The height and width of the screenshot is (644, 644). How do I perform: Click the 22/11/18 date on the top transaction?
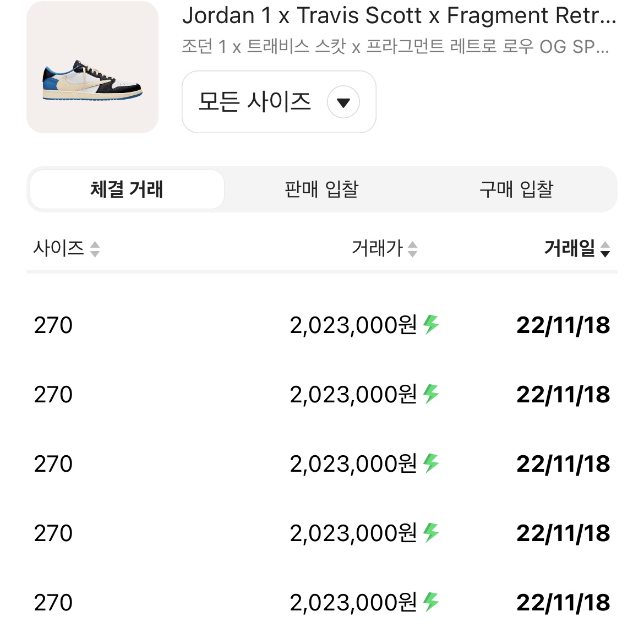click(x=563, y=325)
